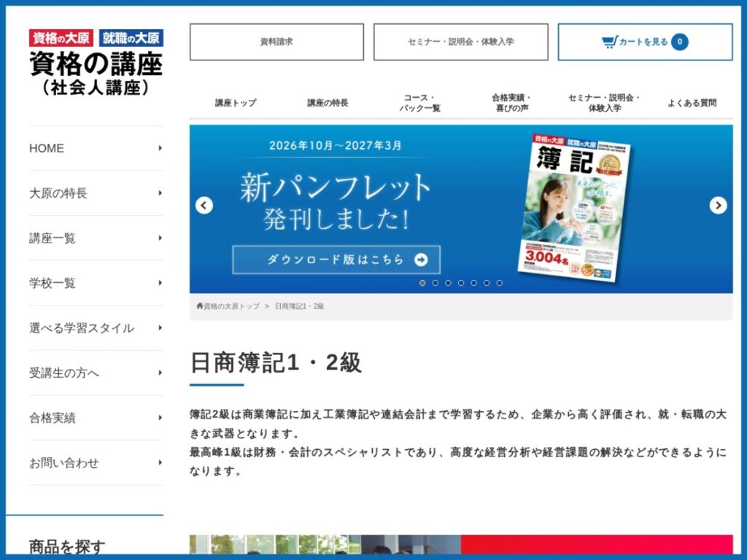Click 選べる学習スタイル sidebar item
Image resolution: width=747 pixels, height=560 pixels.
point(96,327)
